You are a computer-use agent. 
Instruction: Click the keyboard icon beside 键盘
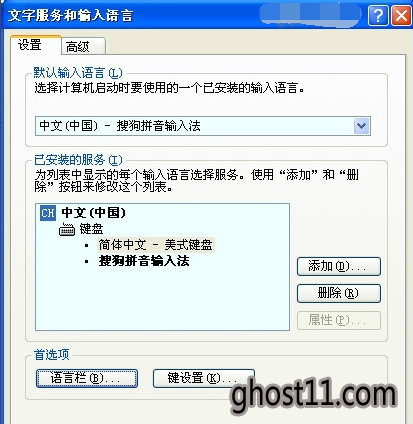(x=67, y=230)
